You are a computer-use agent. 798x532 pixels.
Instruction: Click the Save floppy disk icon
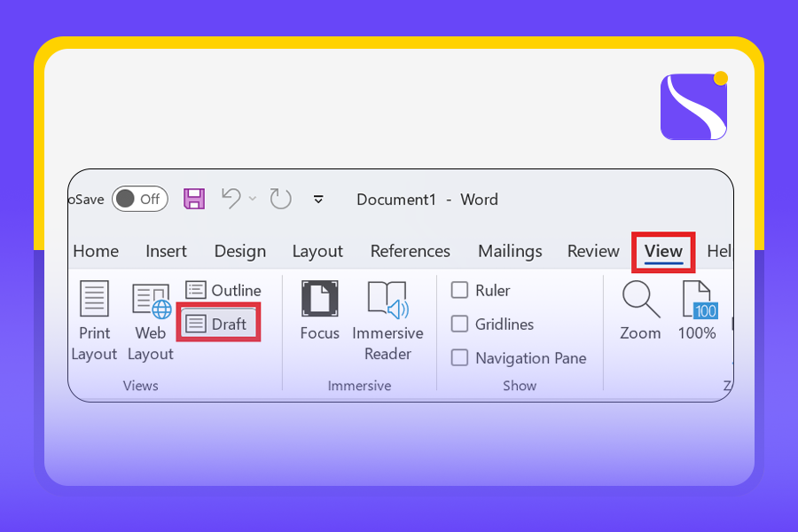[194, 199]
